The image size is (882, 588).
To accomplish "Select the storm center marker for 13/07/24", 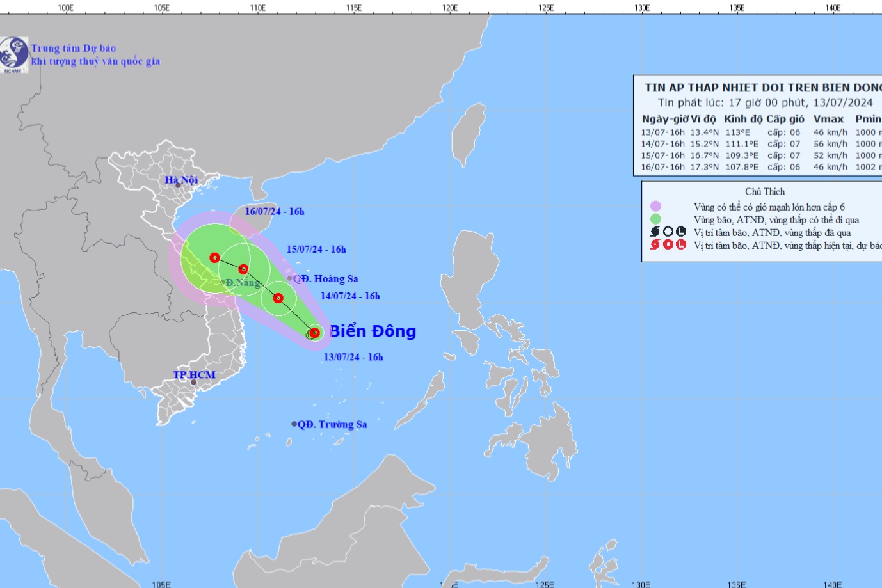I will 314,333.
